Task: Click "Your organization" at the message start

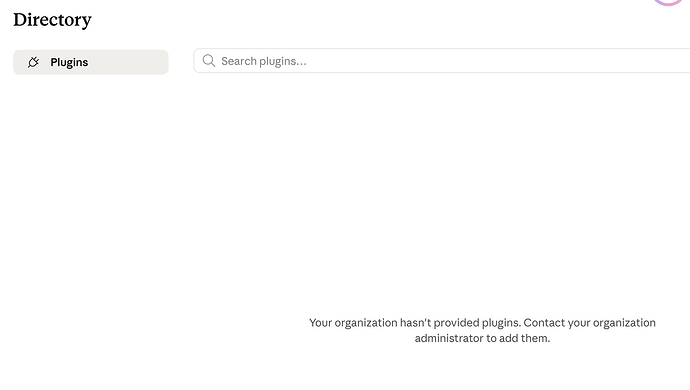Action: [x=353, y=323]
